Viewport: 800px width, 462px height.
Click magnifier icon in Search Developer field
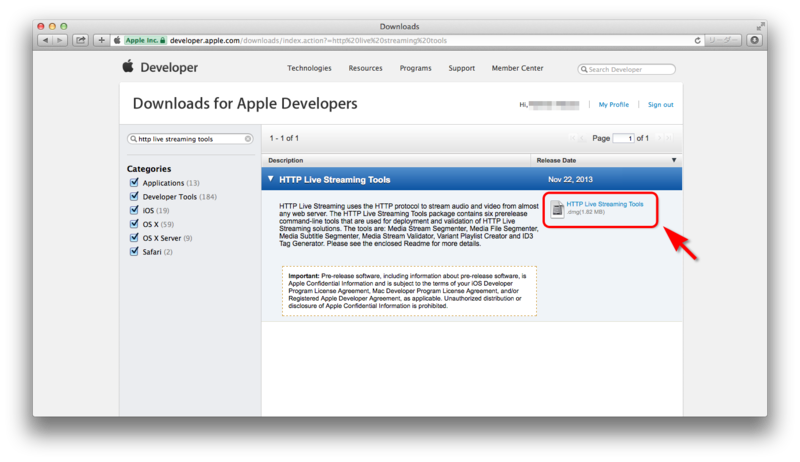coord(584,69)
